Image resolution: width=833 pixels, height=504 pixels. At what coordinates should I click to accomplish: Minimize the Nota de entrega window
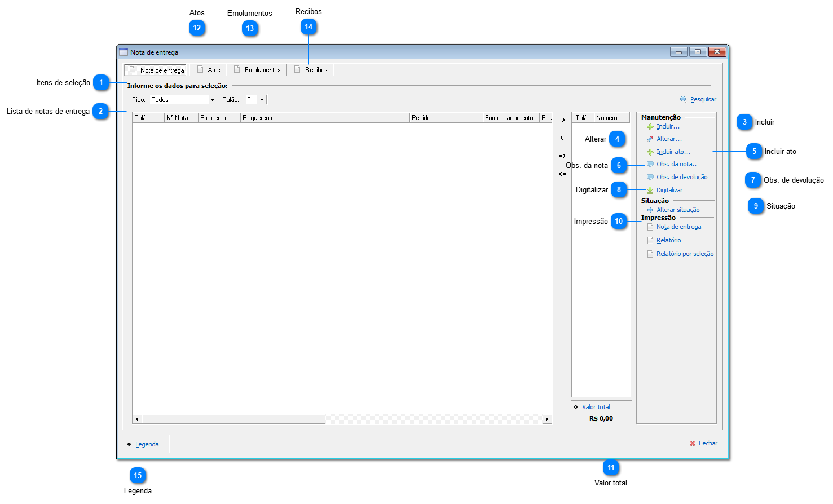click(x=679, y=52)
